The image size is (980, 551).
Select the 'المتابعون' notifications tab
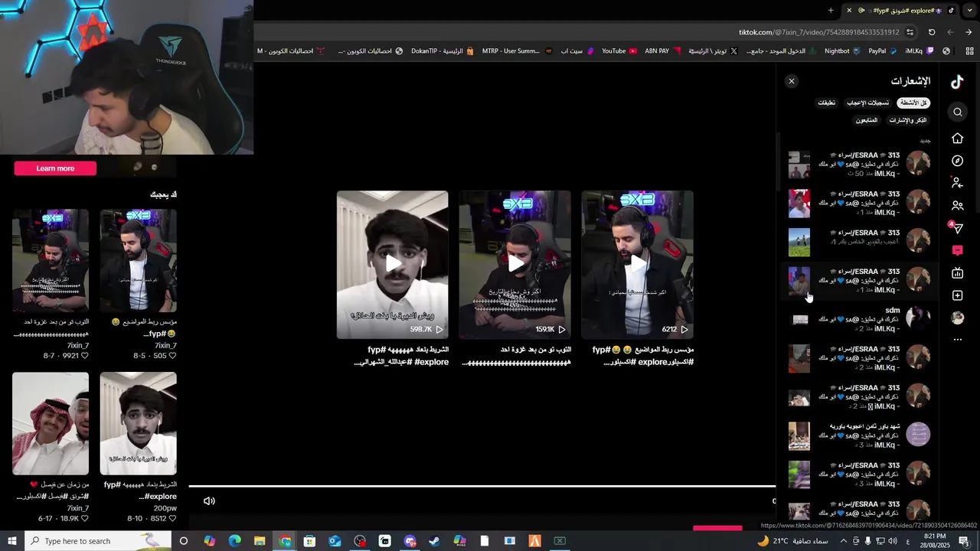[x=867, y=120]
